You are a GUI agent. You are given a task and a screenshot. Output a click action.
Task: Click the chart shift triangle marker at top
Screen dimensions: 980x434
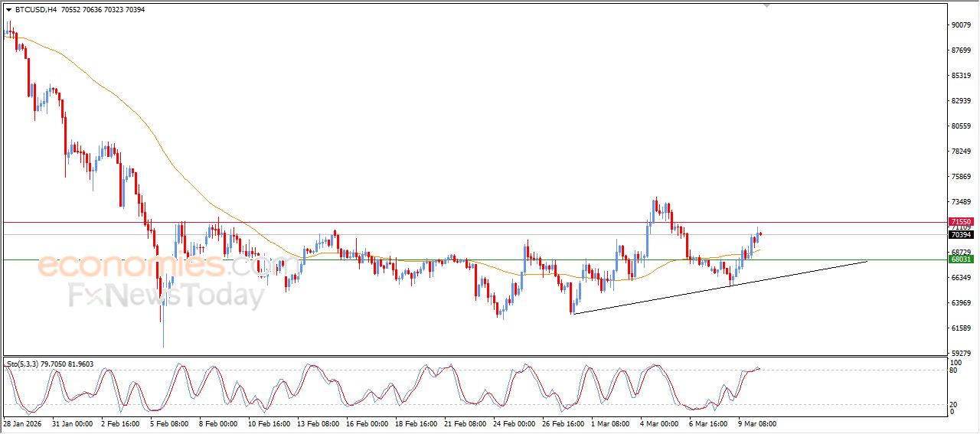click(x=766, y=6)
